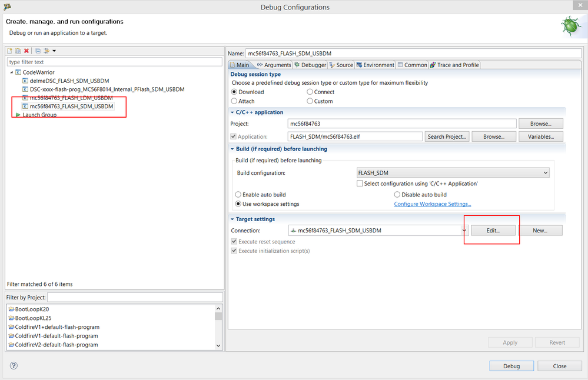Image resolution: width=588 pixels, height=380 pixels.
Task: Click the Search Project button
Action: 447,137
